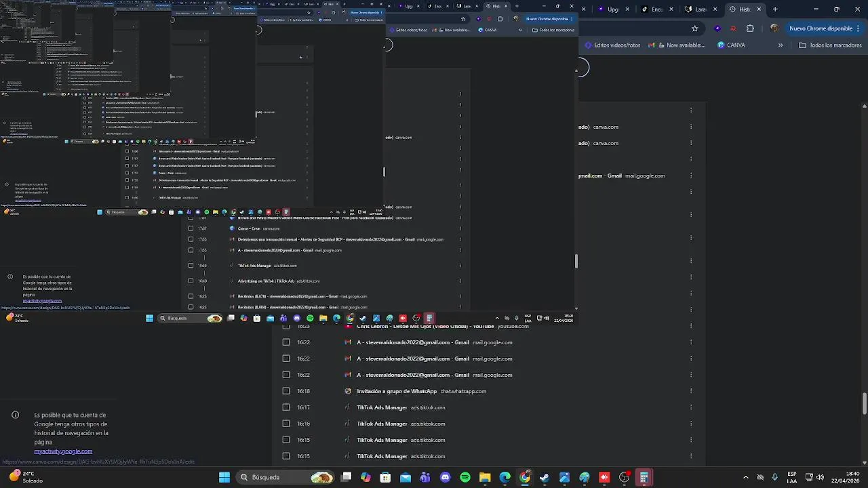Click the scrollbar thumb beside the 16:17 history rows
Image resolution: width=868 pixels, height=488 pixels.
pos(865,403)
